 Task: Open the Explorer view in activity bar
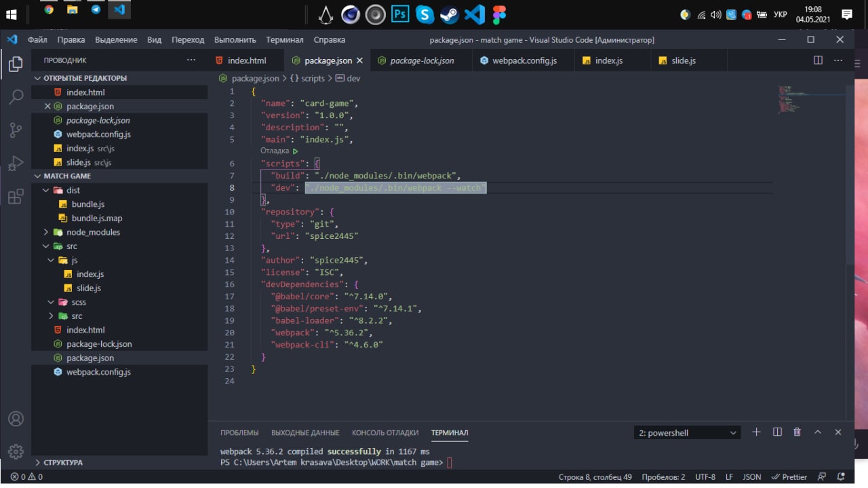pyautogui.click(x=16, y=64)
